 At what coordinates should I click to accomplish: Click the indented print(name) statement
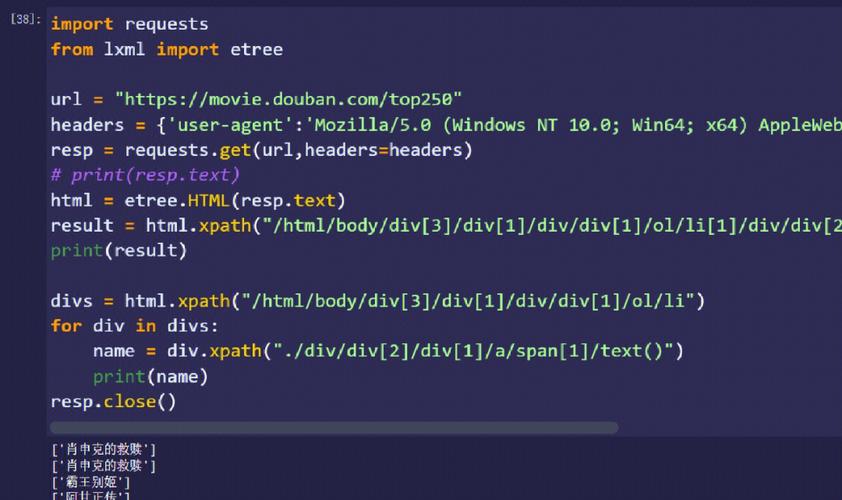(150, 376)
